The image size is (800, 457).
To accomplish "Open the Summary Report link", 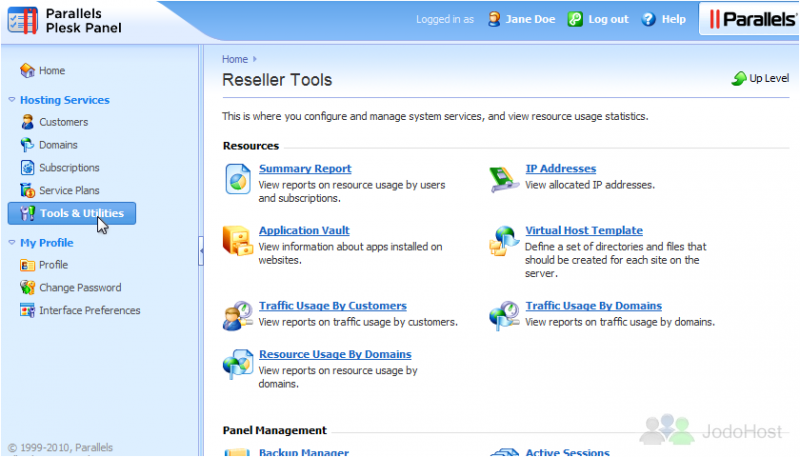I will point(305,169).
